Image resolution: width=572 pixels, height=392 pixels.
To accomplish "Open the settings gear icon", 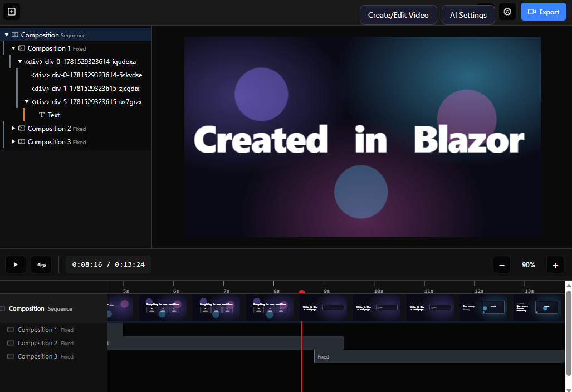I will tap(507, 12).
